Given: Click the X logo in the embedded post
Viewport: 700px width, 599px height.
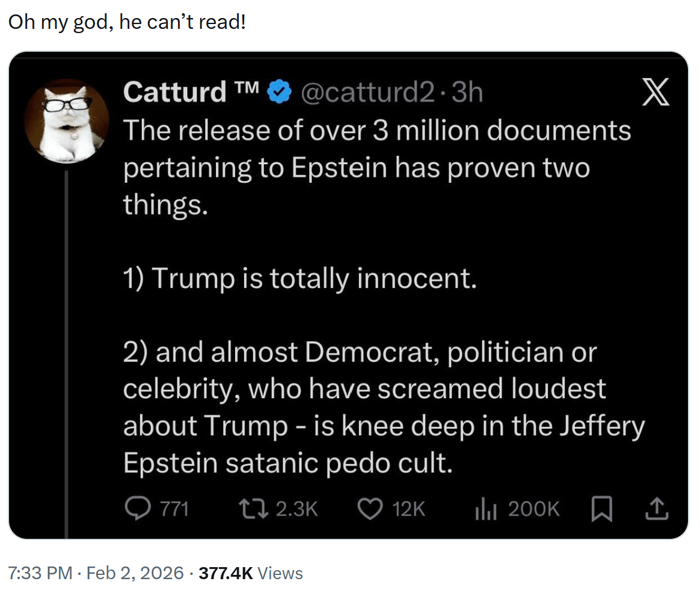Looking at the screenshot, I should (x=653, y=94).
